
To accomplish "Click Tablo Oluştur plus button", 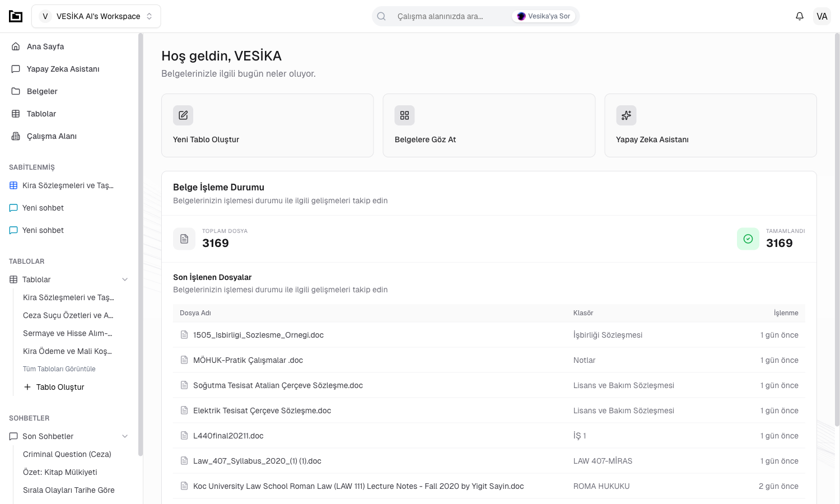I will (x=54, y=387).
